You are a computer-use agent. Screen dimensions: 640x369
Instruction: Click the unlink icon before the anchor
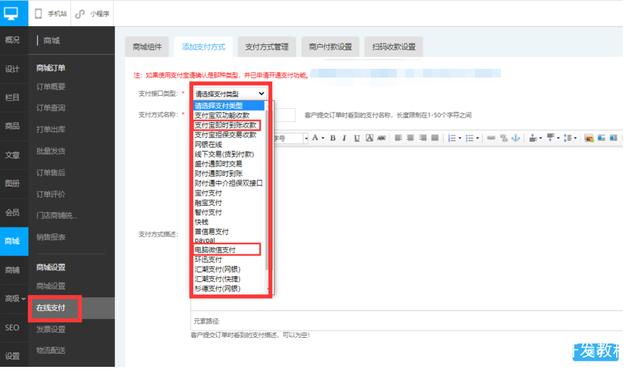click(x=504, y=138)
